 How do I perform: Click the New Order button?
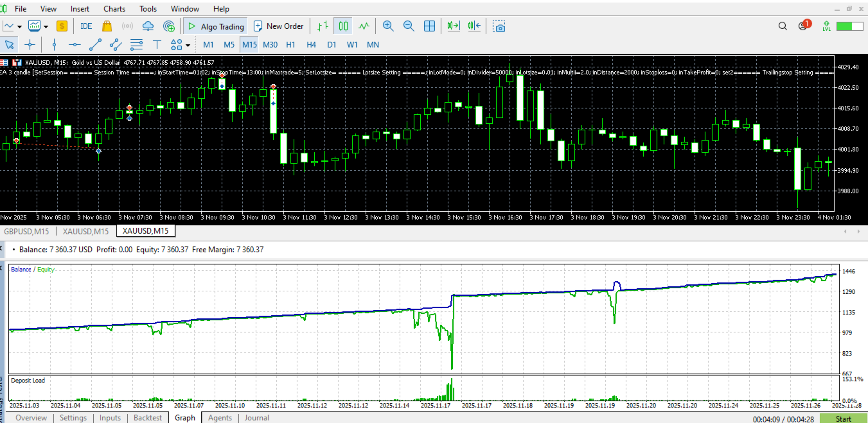278,26
